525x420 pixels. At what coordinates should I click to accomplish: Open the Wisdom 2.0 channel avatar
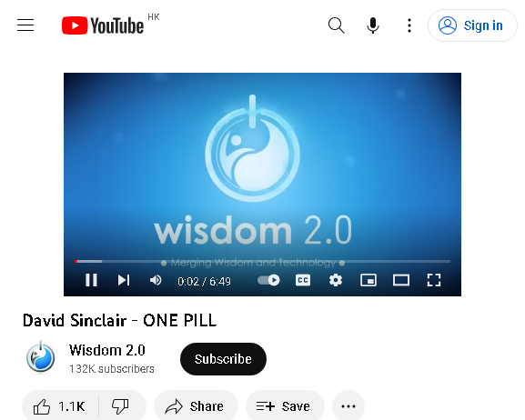point(41,357)
